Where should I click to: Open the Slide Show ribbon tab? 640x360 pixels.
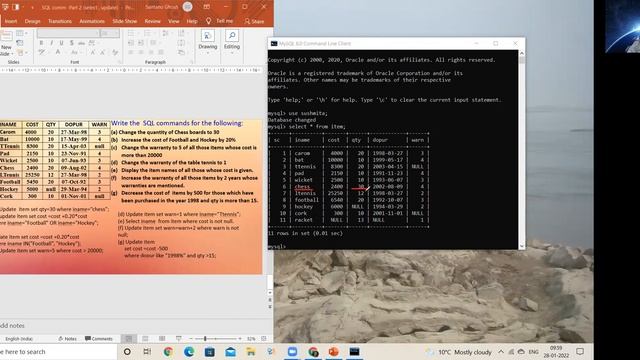[x=124, y=21]
